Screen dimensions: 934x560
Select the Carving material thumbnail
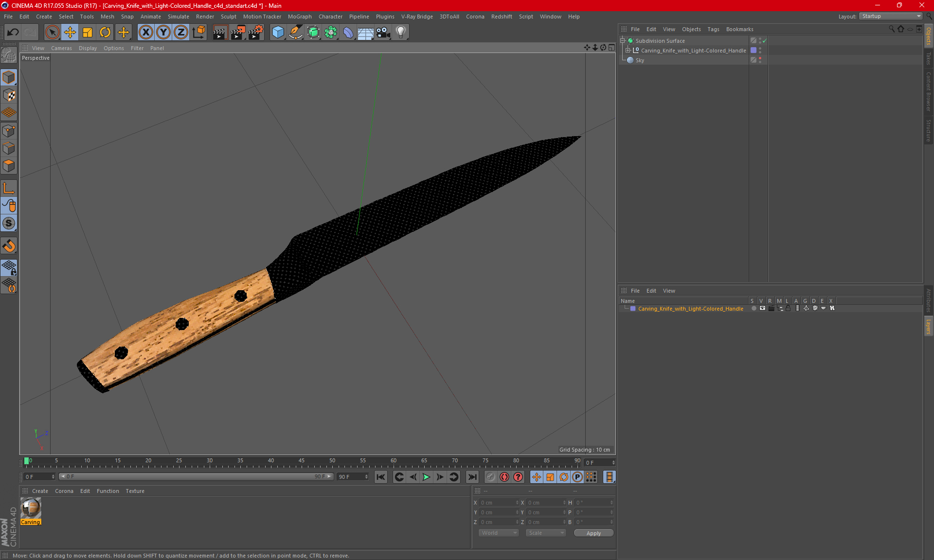coord(31,508)
